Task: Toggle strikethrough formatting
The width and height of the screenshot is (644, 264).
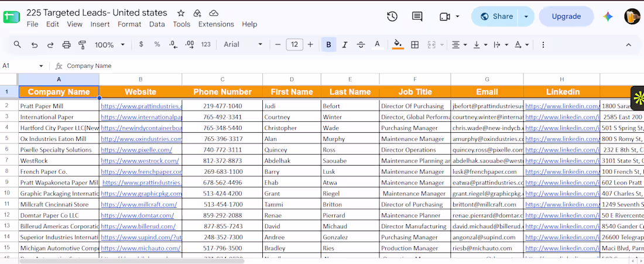Action: tap(361, 44)
